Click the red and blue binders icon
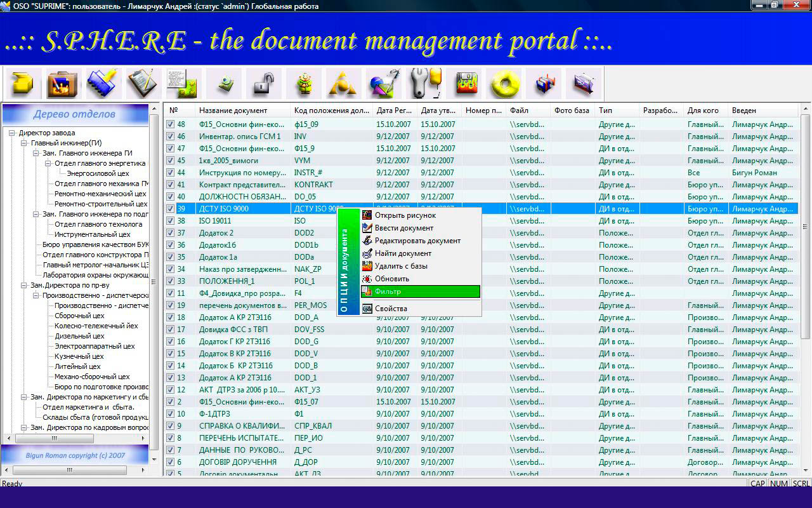This screenshot has width=812, height=508. pos(545,83)
